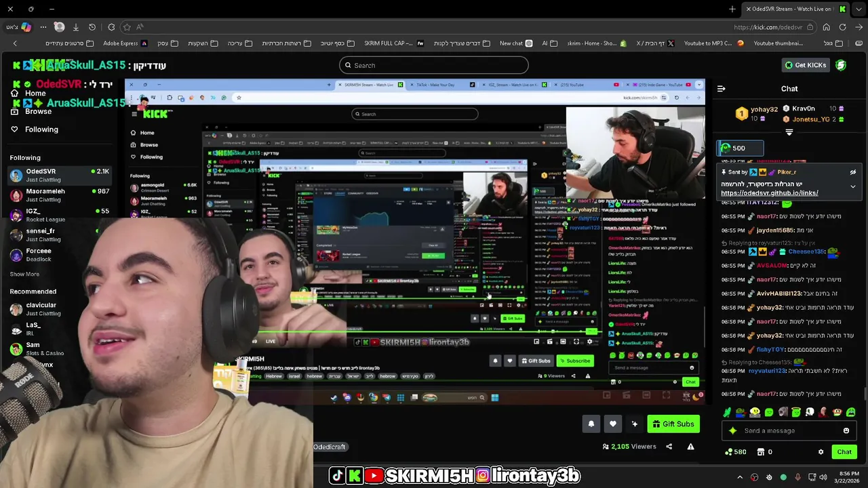The width and height of the screenshot is (868, 488).
Task: Open a new browser tab
Action: click(x=732, y=9)
